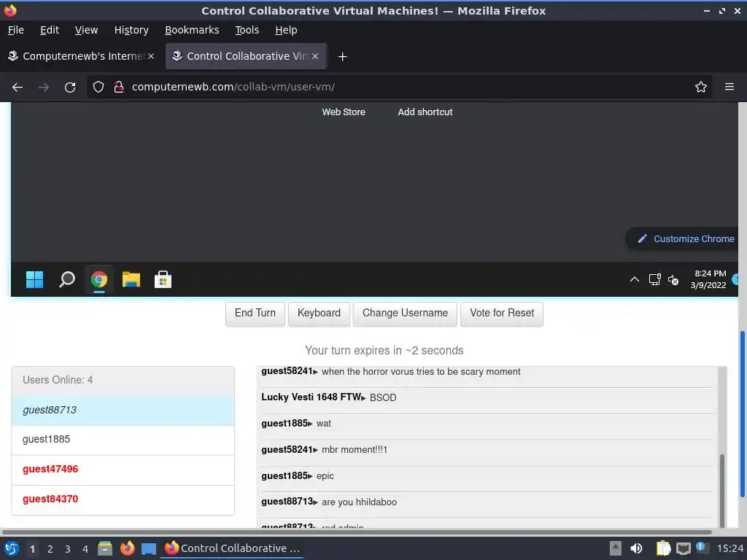Click the Firefox forward arrow button
This screenshot has width=747, height=560.
tap(44, 87)
